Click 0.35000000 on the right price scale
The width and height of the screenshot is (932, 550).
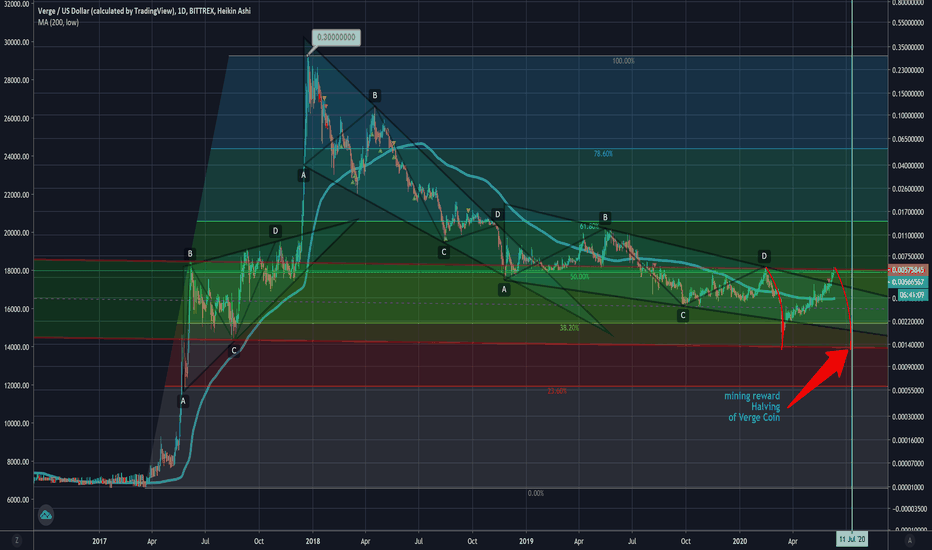click(908, 46)
